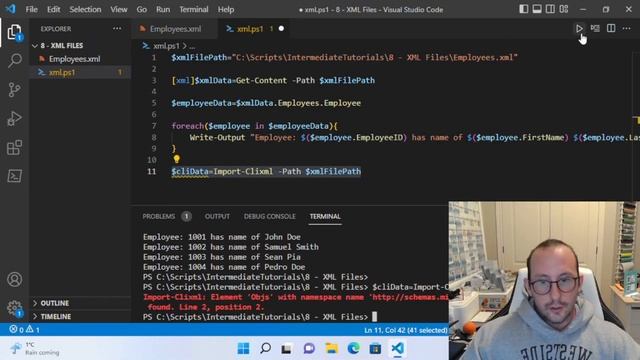Select the xml.ps1 editor tab

250,29
